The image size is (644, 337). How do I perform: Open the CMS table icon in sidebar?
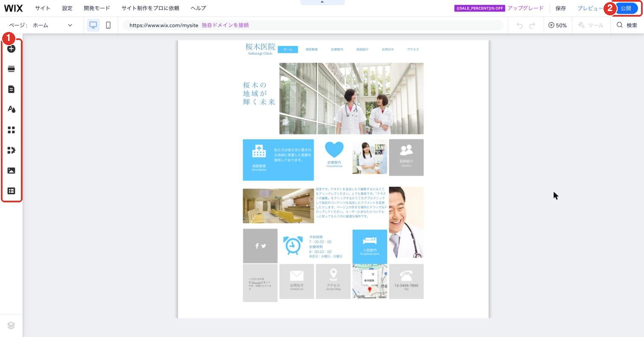(x=11, y=191)
